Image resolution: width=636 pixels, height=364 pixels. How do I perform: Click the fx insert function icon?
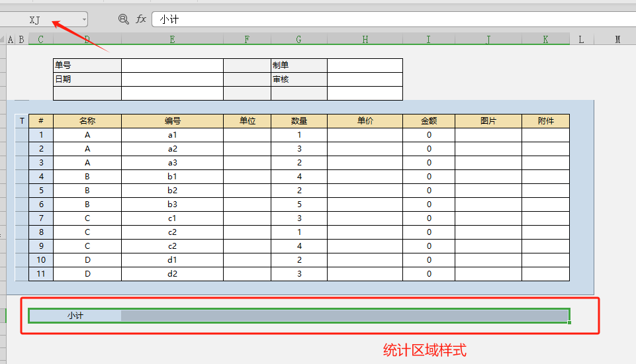pos(141,19)
